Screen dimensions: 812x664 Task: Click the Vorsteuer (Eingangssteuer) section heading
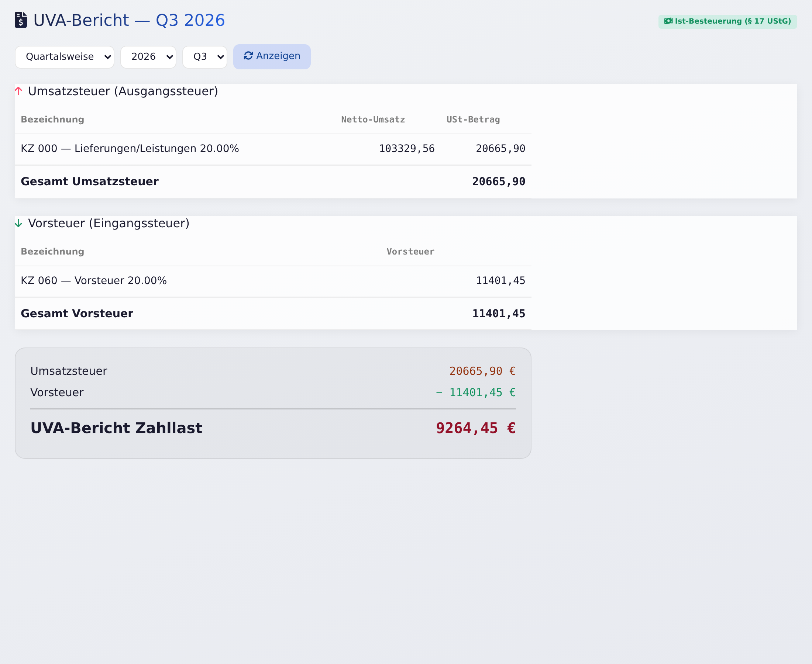(109, 224)
